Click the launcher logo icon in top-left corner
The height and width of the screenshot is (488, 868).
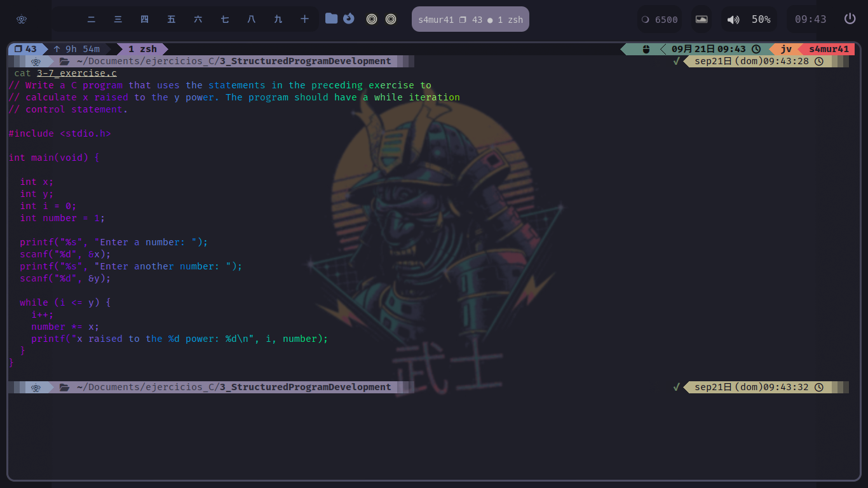(x=21, y=19)
